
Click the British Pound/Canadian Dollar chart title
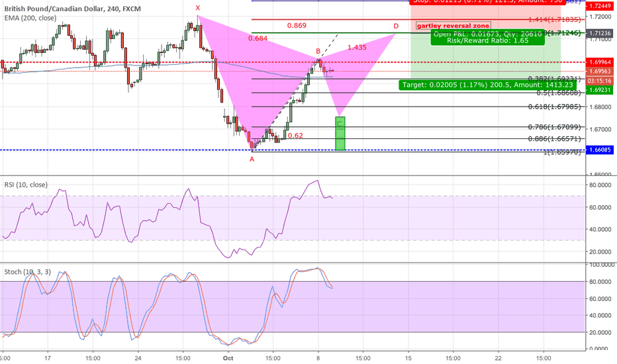click(72, 9)
